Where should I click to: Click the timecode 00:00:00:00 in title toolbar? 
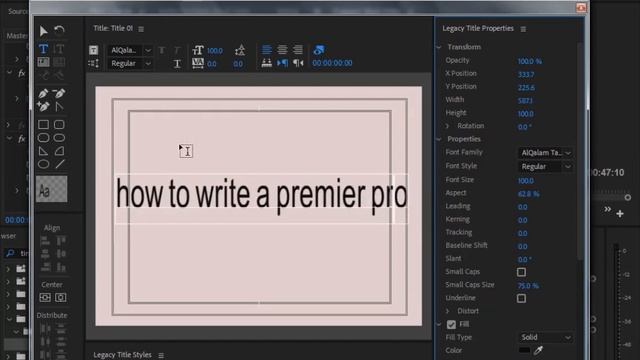[332, 63]
